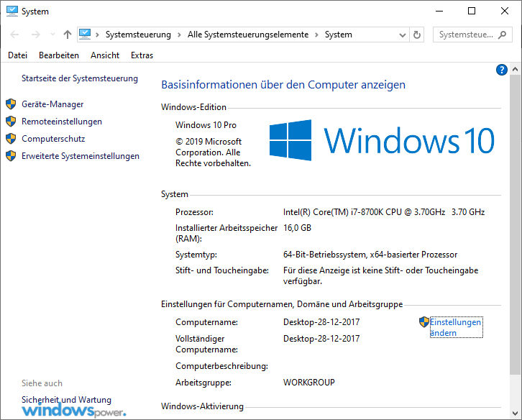Expand the address bar history dropdown
The width and height of the screenshot is (522, 420).
(x=402, y=35)
